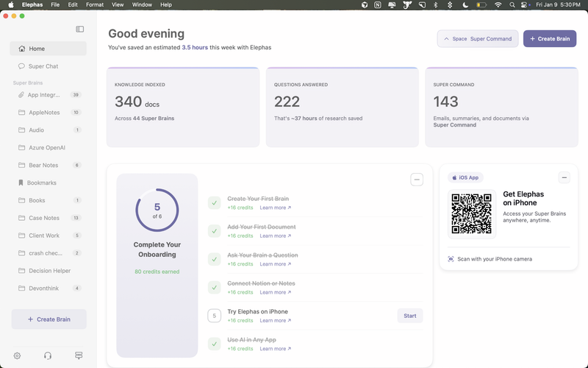Click the Wi-Fi menu bar icon

(x=498, y=5)
